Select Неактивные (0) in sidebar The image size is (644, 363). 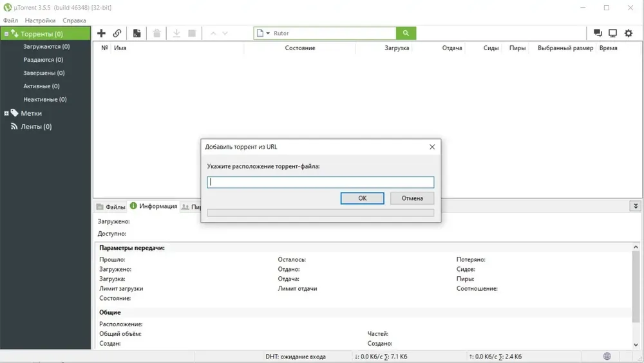coord(45,99)
